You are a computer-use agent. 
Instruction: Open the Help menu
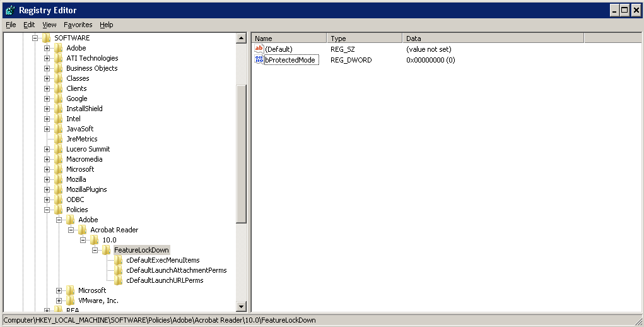[x=107, y=25]
